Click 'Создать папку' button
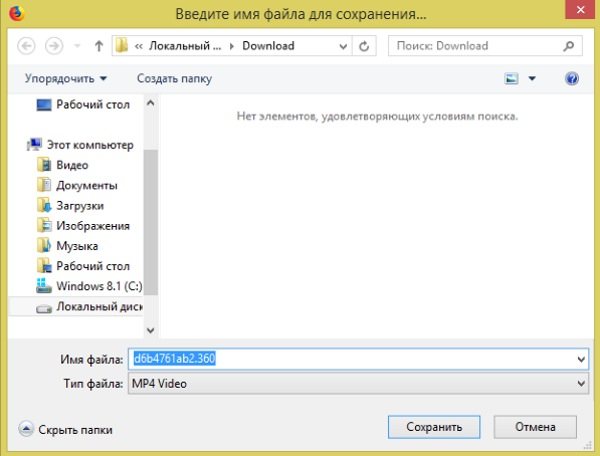The height and width of the screenshot is (456, 600). click(174, 78)
